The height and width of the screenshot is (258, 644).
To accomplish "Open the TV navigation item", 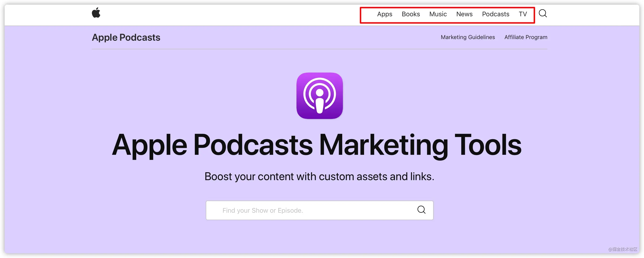I will (x=523, y=14).
